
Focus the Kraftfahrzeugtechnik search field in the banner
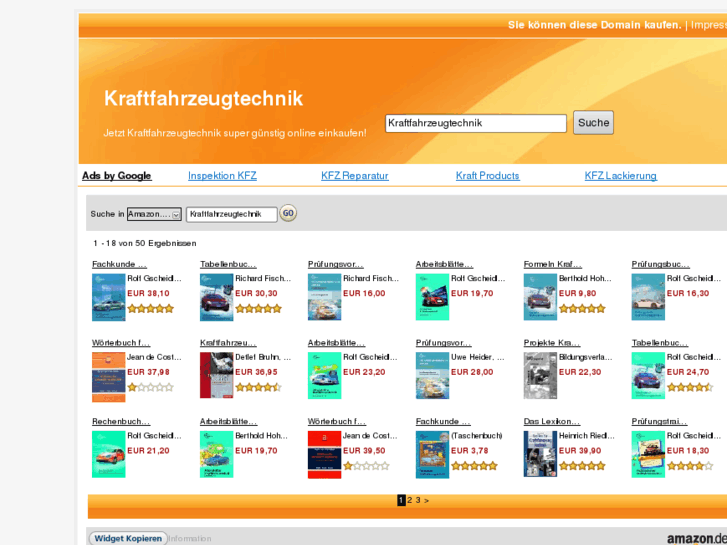pos(476,123)
